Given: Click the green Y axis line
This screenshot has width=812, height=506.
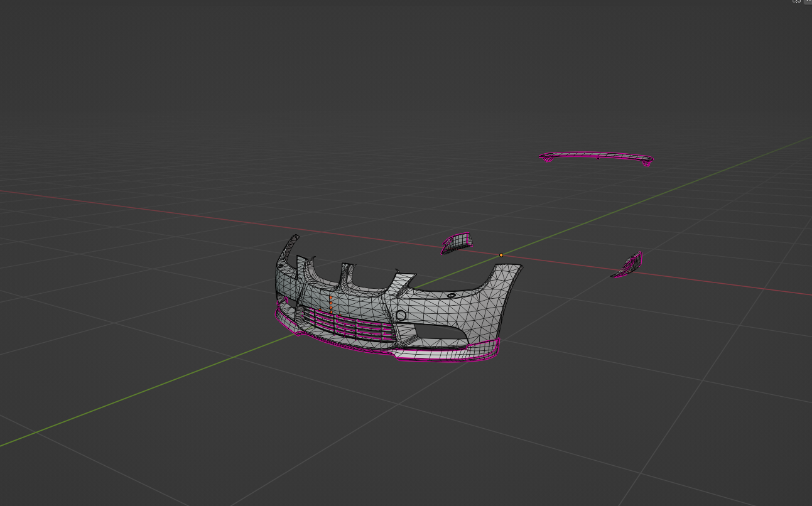Looking at the screenshot, I should (126, 397).
